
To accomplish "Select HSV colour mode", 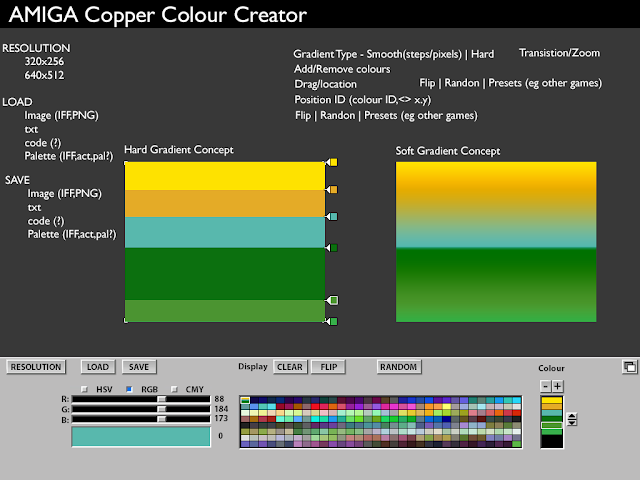I will [x=84, y=389].
